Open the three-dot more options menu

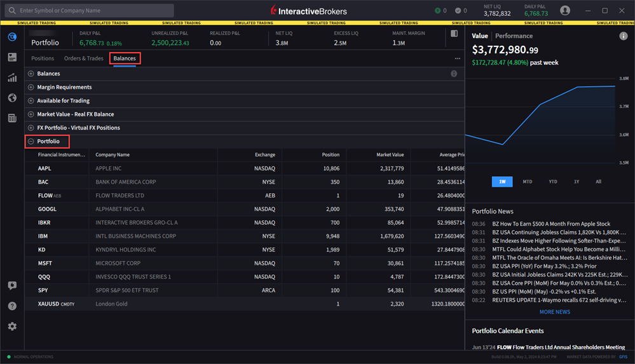[457, 58]
